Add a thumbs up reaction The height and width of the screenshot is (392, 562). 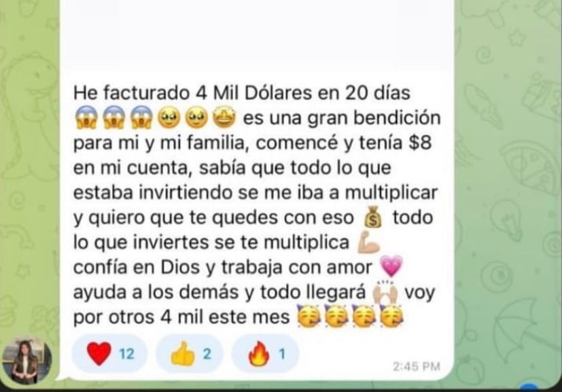pos(190,354)
